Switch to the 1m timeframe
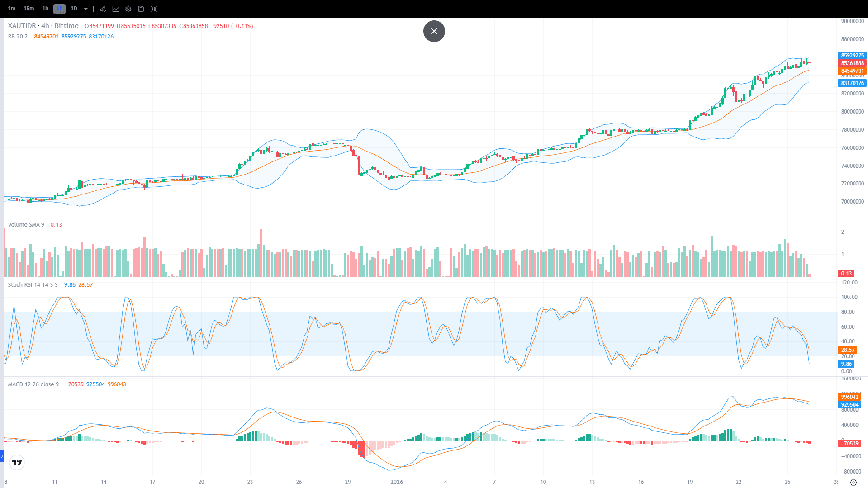This screenshot has width=868, height=488. [12, 9]
